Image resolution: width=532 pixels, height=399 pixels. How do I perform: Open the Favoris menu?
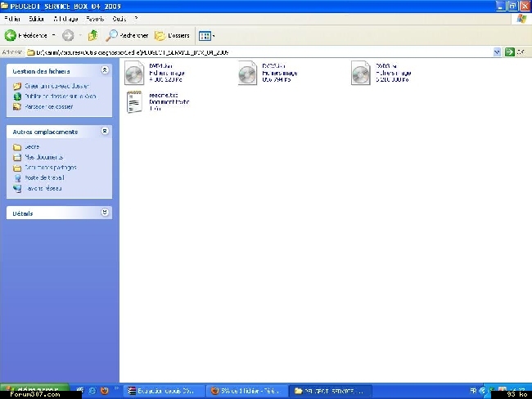click(x=95, y=19)
